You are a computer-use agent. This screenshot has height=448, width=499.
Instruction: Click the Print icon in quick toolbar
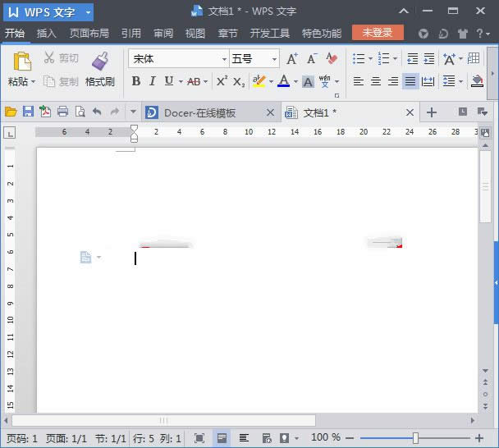tap(62, 112)
